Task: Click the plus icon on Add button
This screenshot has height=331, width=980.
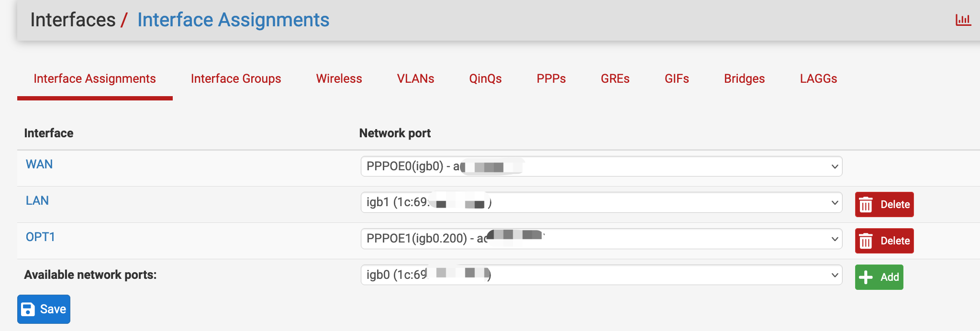Action: (x=866, y=277)
